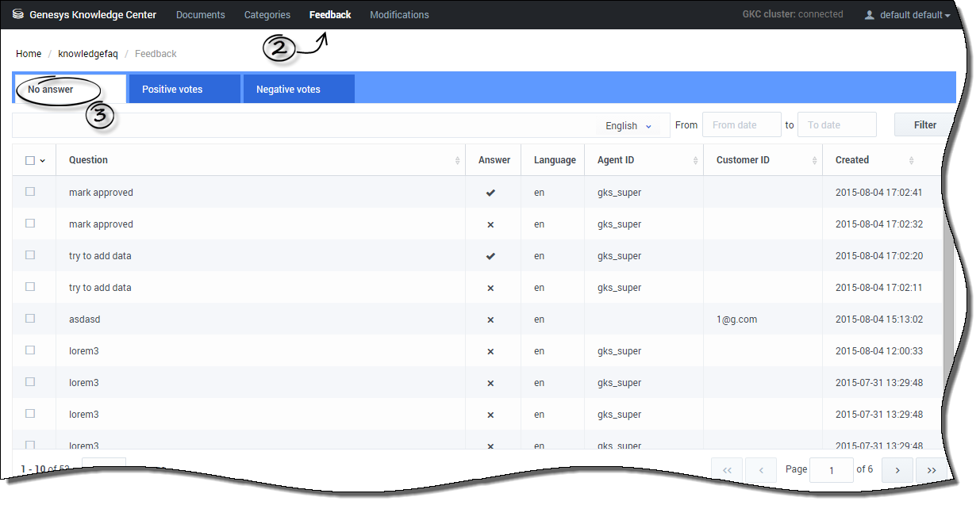The width and height of the screenshot is (980, 505).
Task: Go to the next page arrow
Action: 897,470
